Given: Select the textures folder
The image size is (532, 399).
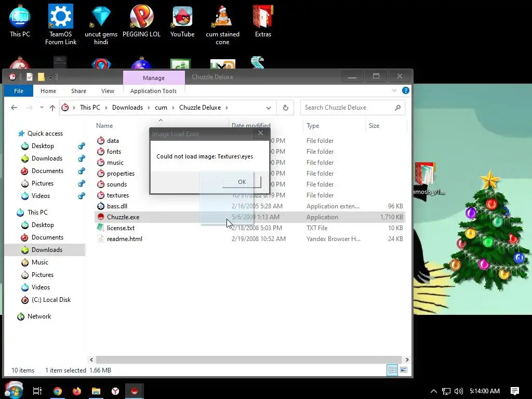Looking at the screenshot, I should pyautogui.click(x=118, y=195).
